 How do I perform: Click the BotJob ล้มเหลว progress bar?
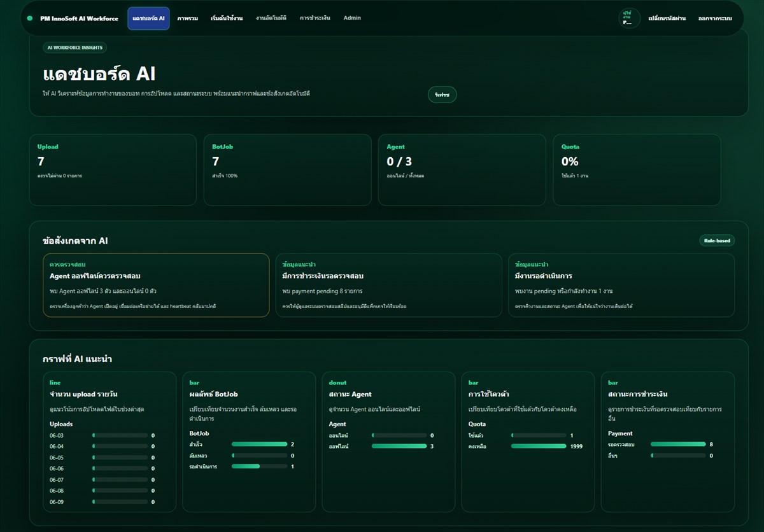[259, 456]
